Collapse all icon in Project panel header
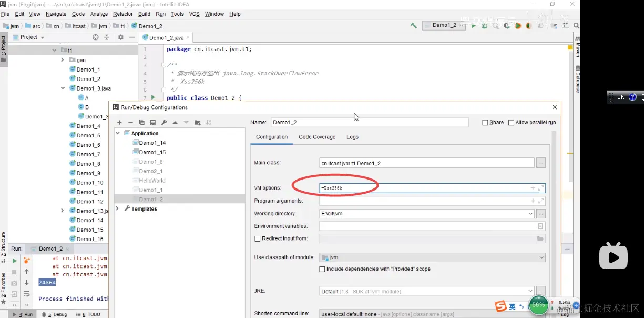The height and width of the screenshot is (318, 644). coord(107,37)
